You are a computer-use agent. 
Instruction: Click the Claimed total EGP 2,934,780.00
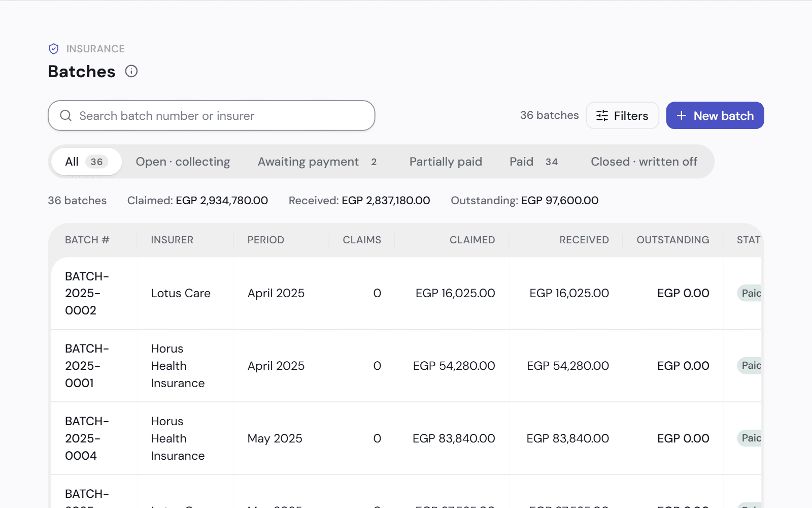tap(222, 201)
